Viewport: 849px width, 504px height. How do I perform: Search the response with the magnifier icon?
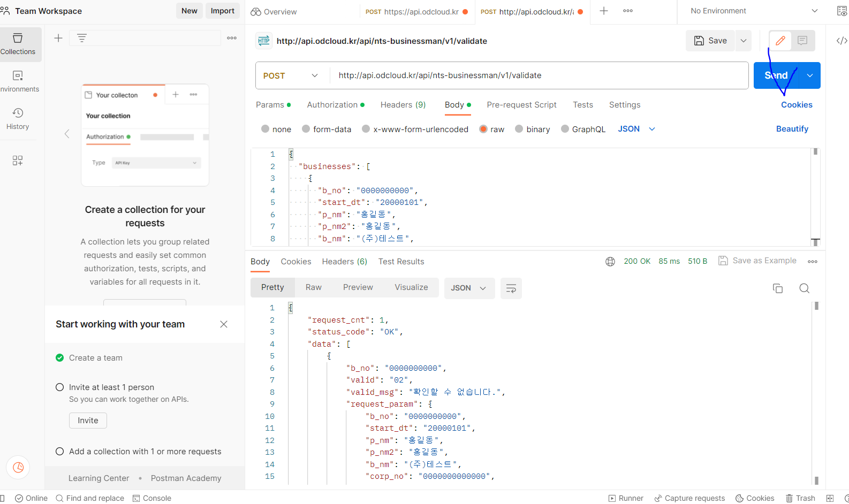(x=804, y=288)
